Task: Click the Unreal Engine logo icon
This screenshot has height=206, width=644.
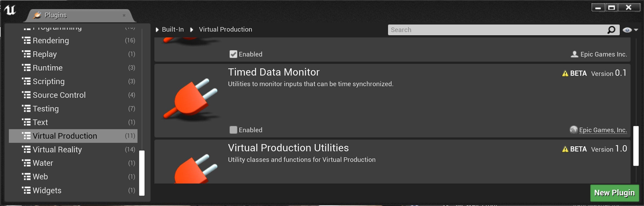Action: coord(10,10)
